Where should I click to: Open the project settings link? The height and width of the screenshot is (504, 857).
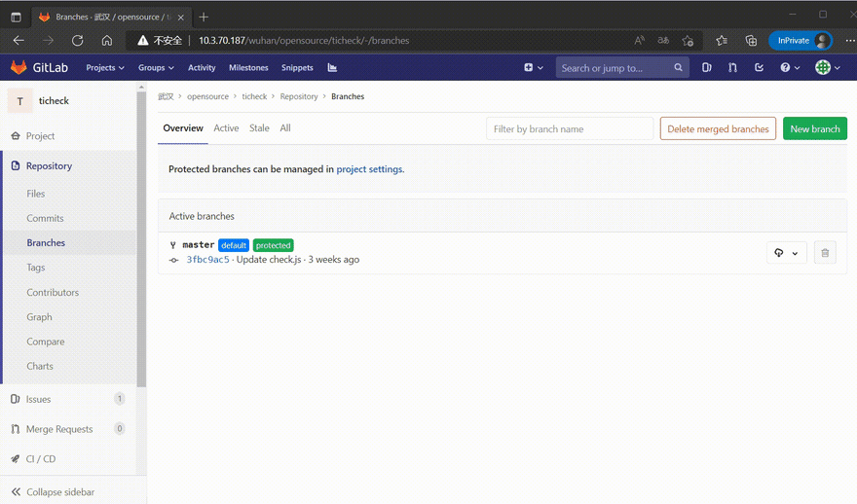[369, 169]
